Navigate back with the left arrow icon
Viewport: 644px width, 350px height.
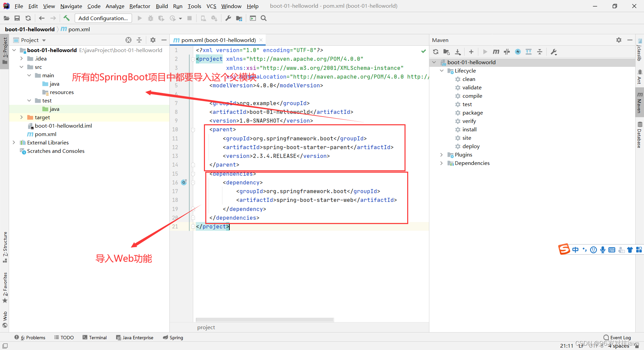click(x=42, y=18)
